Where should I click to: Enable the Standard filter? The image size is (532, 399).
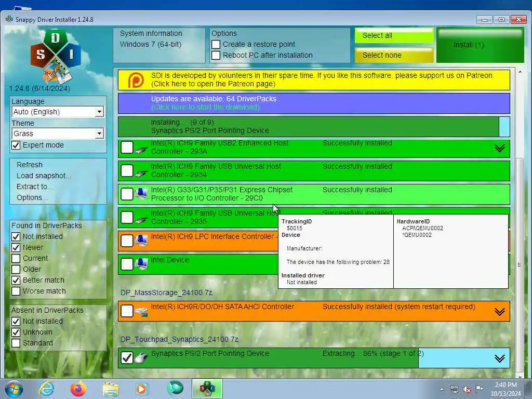click(x=16, y=343)
